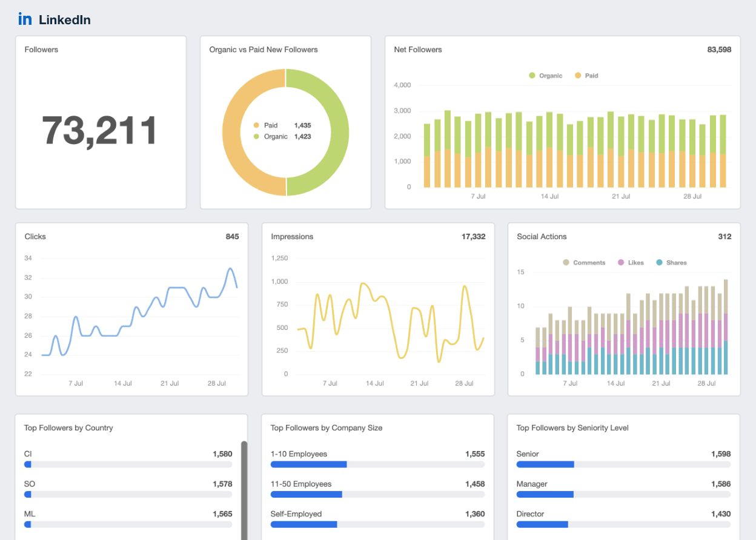The width and height of the screenshot is (756, 540).
Task: Select the Paid legend dot on Net Followers
Action: tap(577, 75)
